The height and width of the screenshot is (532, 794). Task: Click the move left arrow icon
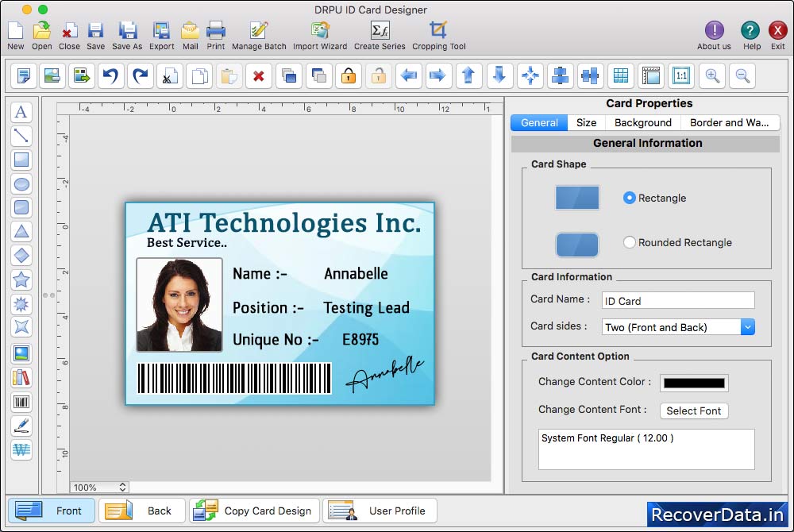coord(409,76)
